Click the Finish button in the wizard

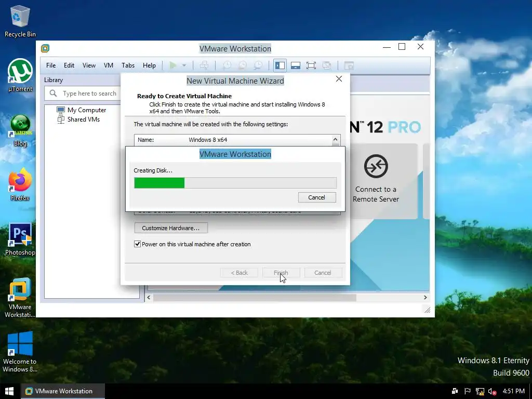pyautogui.click(x=281, y=273)
